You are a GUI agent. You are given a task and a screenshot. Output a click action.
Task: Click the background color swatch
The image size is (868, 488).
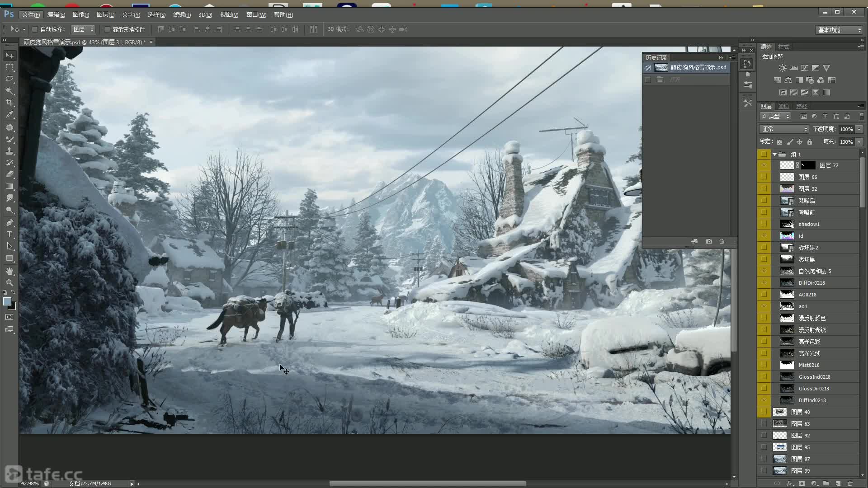[x=13, y=307]
